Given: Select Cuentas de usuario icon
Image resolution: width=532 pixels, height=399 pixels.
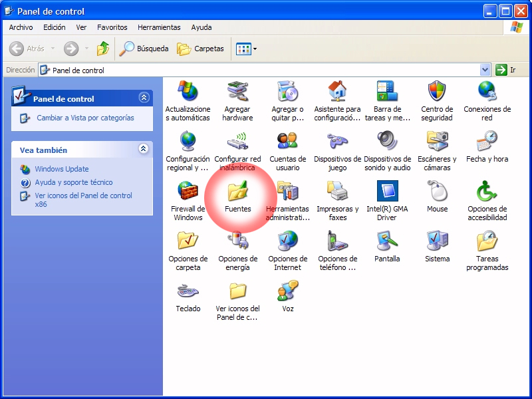Looking at the screenshot, I should tap(287, 141).
